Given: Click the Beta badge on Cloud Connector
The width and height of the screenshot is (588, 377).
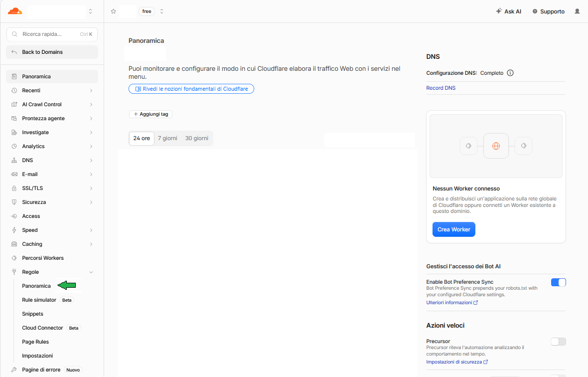Looking at the screenshot, I should 74,328.
